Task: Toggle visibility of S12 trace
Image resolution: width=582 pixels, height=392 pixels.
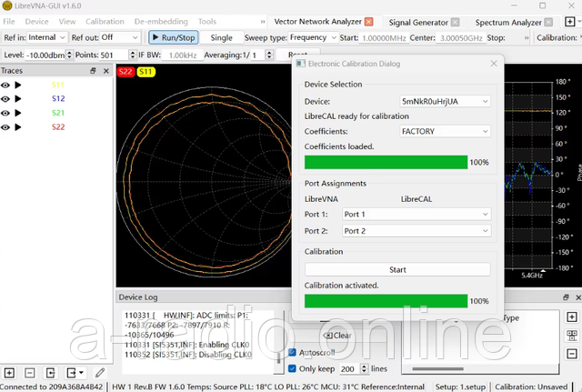Action: tap(5, 99)
